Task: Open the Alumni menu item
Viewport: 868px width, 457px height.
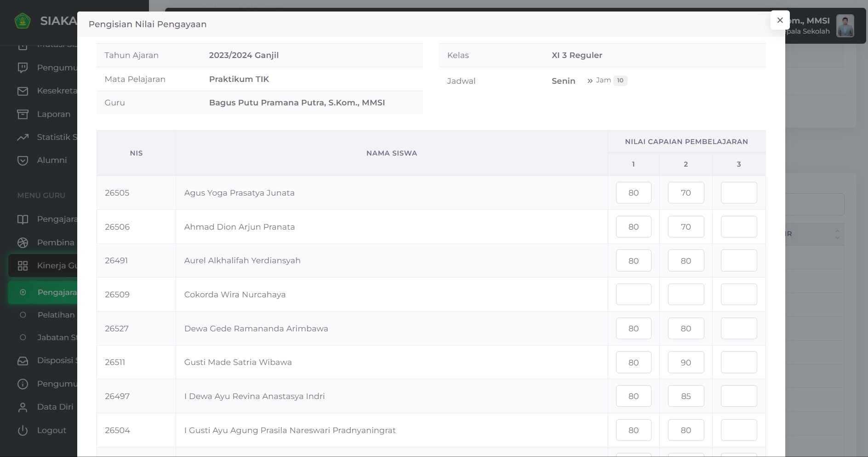Action: click(43, 160)
